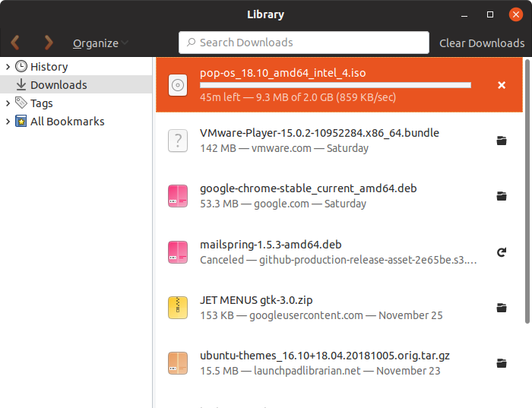Click the Tags label icon
532x408 pixels.
[x=21, y=103]
